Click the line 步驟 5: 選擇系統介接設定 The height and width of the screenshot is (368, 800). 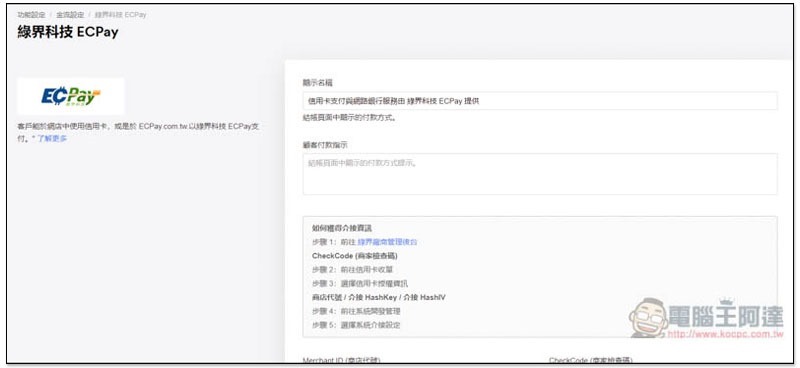coord(356,325)
